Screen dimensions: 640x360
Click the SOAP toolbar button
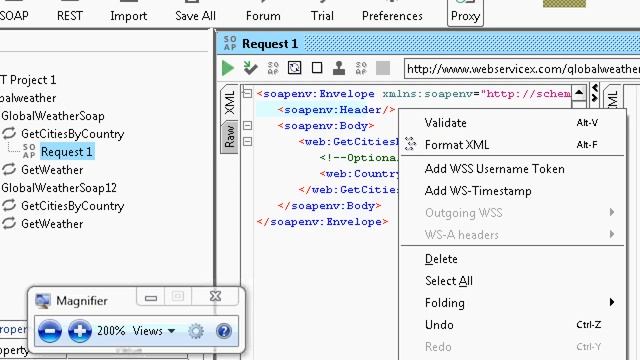[13, 16]
